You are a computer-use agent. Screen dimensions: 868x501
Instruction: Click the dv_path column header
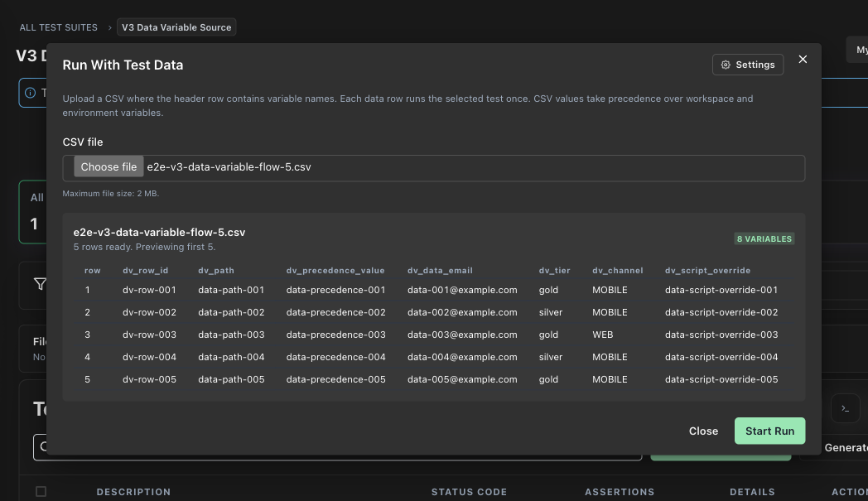[216, 270]
